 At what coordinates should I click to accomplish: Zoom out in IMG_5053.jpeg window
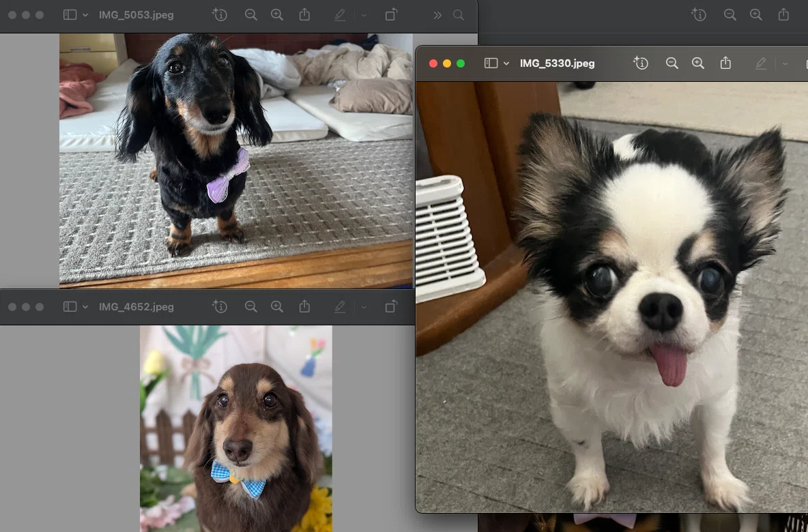click(251, 15)
